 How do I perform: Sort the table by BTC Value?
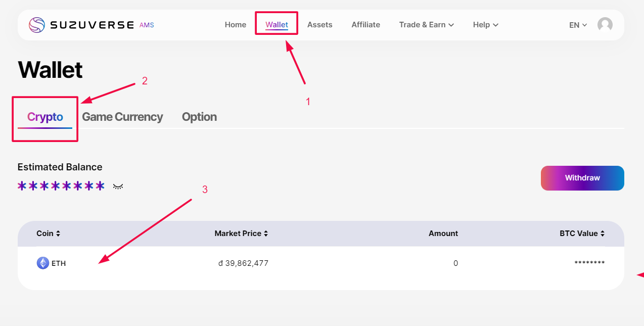[582, 234]
